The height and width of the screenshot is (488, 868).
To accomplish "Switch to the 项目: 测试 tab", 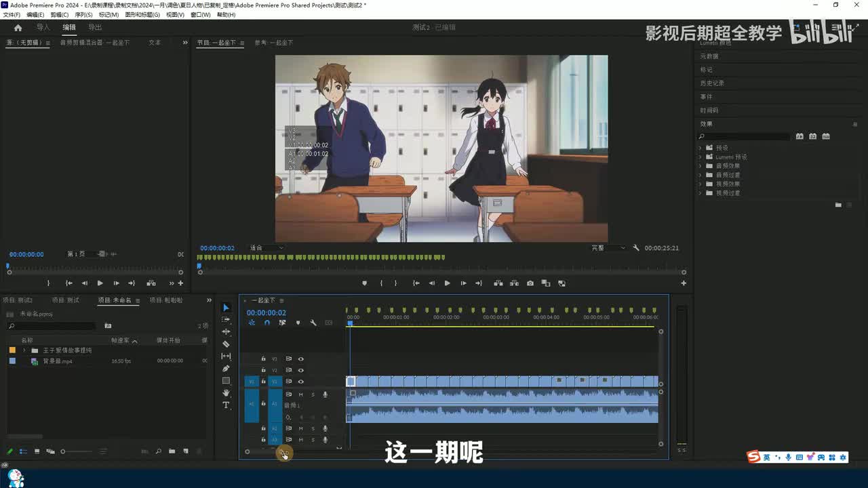I will [x=65, y=300].
